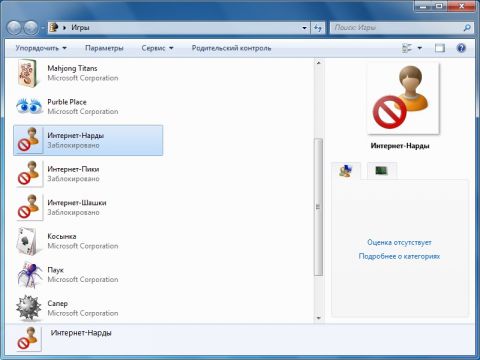Select the Сапер title text
Screen dimensions: 480x360
[58, 304]
